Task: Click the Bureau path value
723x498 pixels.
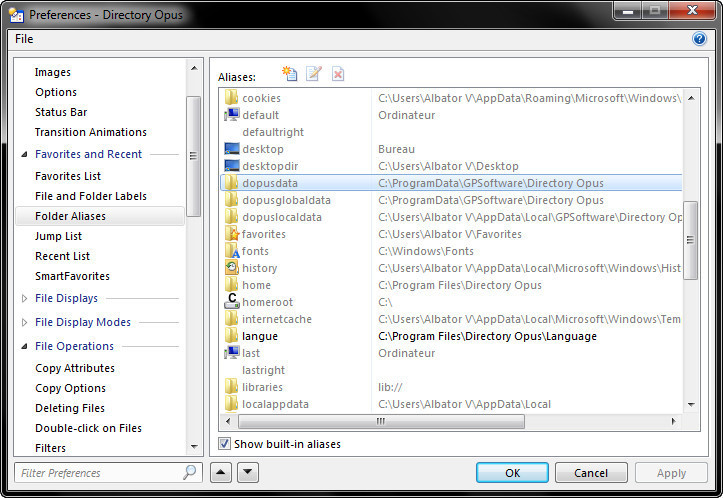Action: [x=397, y=149]
